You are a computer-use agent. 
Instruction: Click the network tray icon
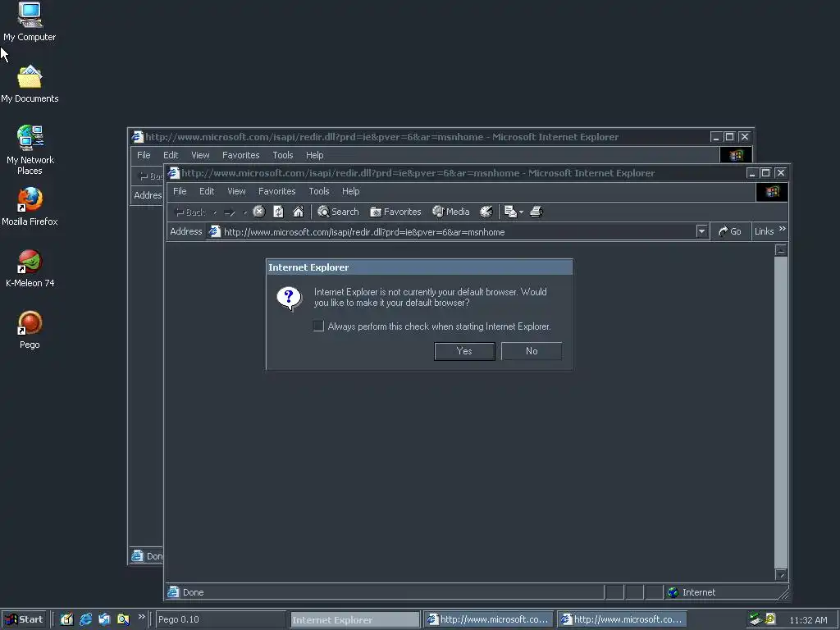(x=756, y=619)
